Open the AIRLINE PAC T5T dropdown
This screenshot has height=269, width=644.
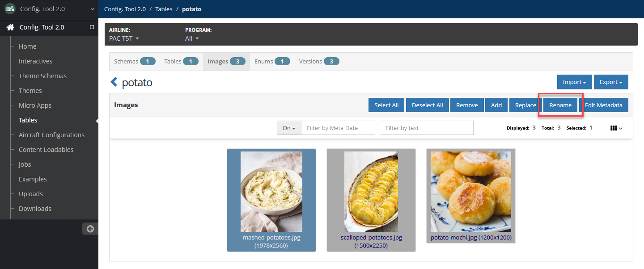pyautogui.click(x=124, y=38)
